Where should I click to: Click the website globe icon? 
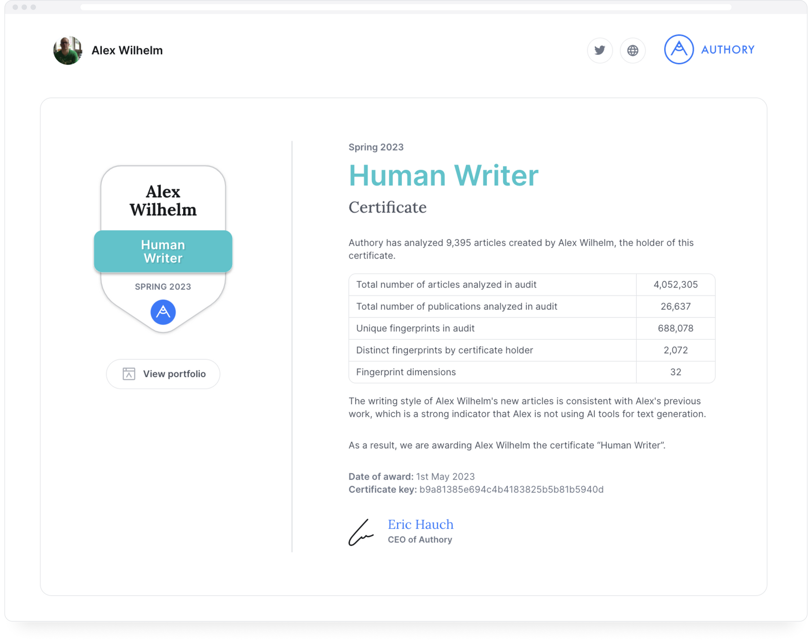pyautogui.click(x=633, y=50)
